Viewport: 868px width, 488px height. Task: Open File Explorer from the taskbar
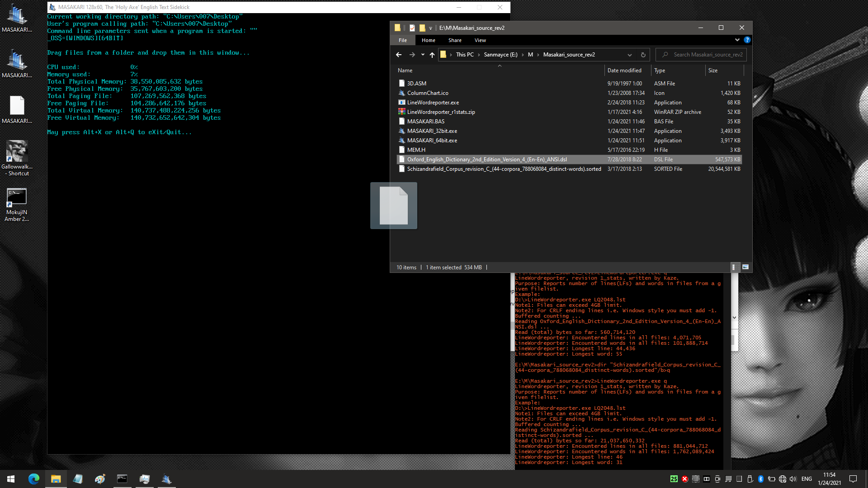(56, 479)
